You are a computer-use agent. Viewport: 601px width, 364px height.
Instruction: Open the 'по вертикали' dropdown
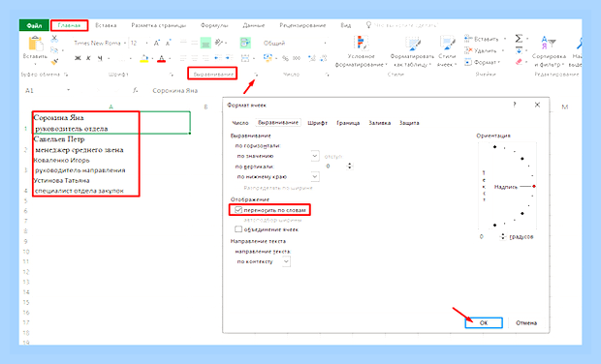(x=315, y=177)
